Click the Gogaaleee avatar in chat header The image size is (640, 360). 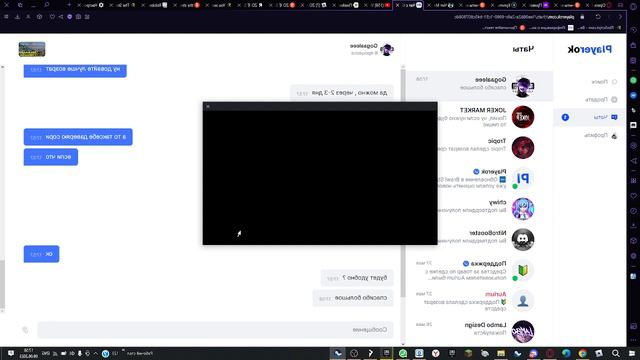pyautogui.click(x=387, y=49)
